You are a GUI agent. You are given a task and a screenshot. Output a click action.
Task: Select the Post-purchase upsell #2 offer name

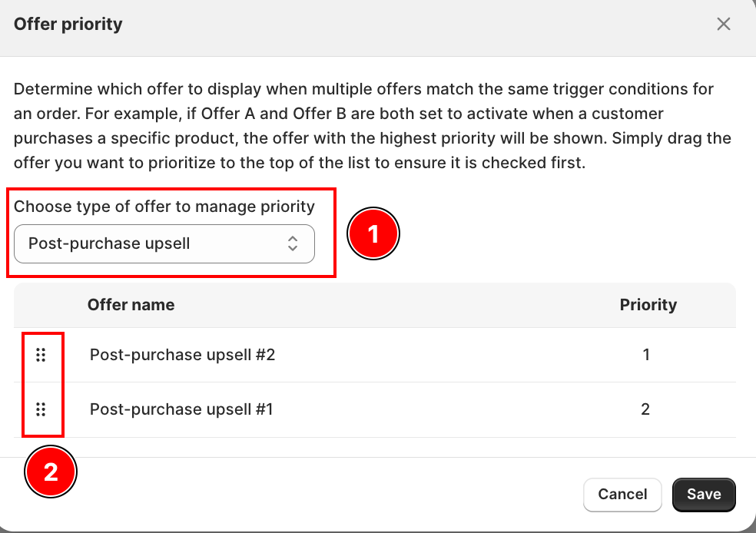(182, 355)
